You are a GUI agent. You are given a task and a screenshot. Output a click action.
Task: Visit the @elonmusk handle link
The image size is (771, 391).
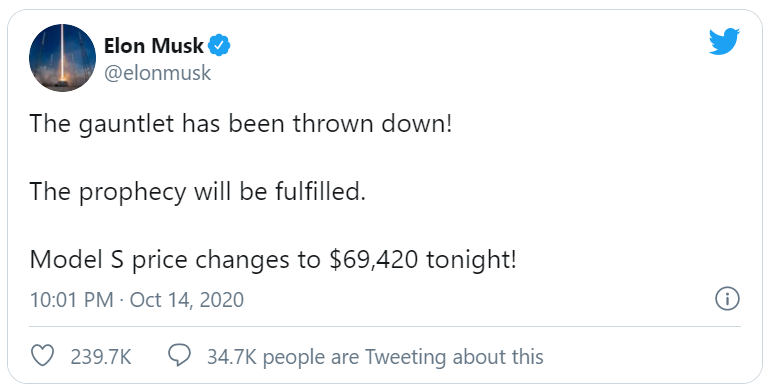(157, 73)
